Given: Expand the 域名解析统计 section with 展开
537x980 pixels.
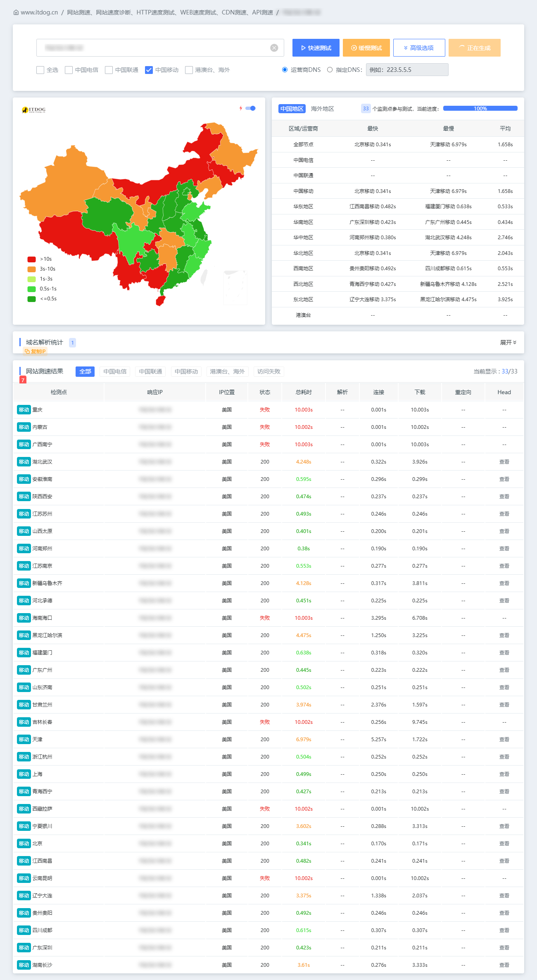Looking at the screenshot, I should (508, 343).
